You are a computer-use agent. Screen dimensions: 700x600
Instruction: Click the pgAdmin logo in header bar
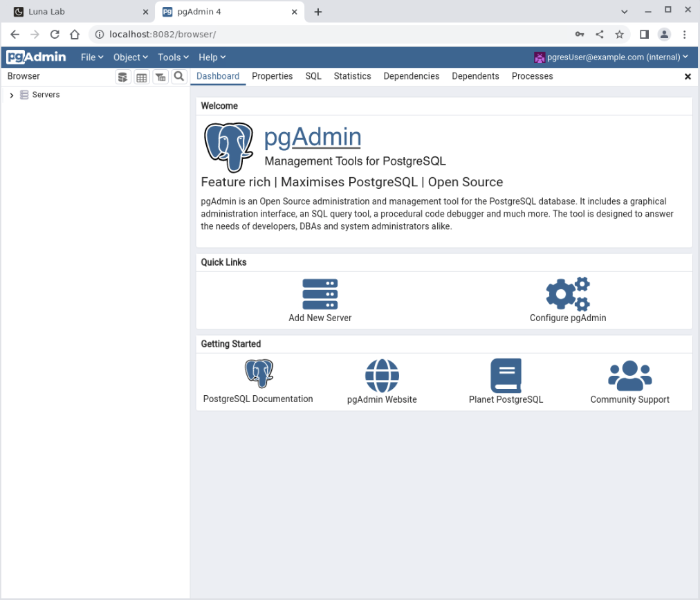36,57
